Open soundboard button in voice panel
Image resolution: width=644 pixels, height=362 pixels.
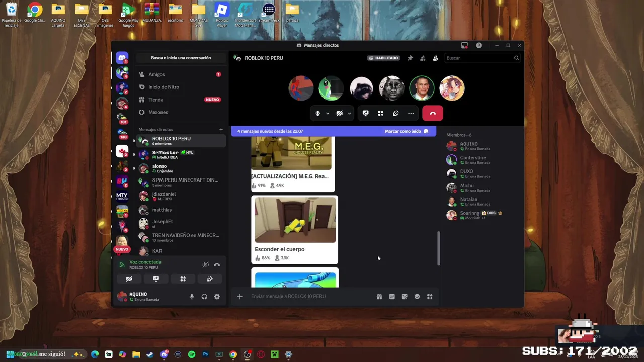(x=210, y=279)
